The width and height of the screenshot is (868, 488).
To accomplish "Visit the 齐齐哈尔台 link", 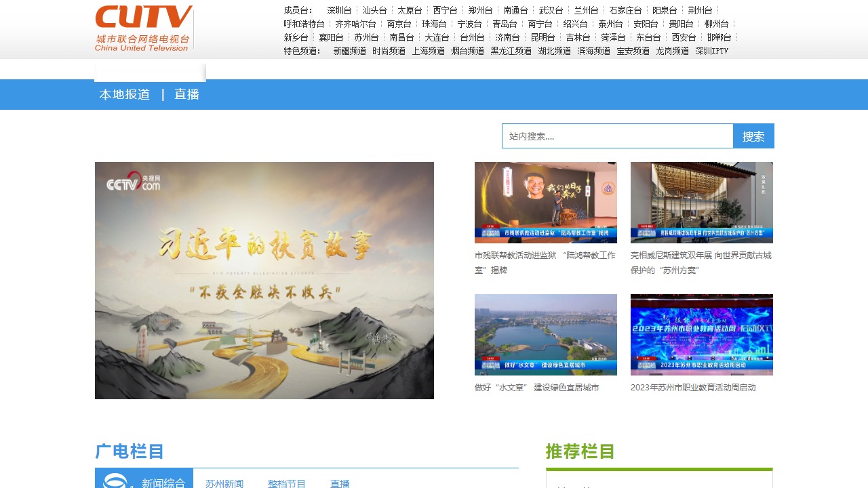I will pos(355,24).
